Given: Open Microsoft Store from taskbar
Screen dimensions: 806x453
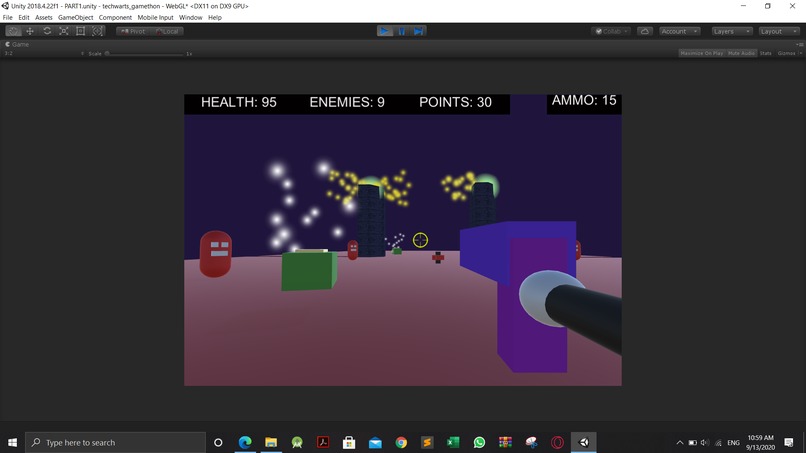Looking at the screenshot, I should tap(349, 442).
